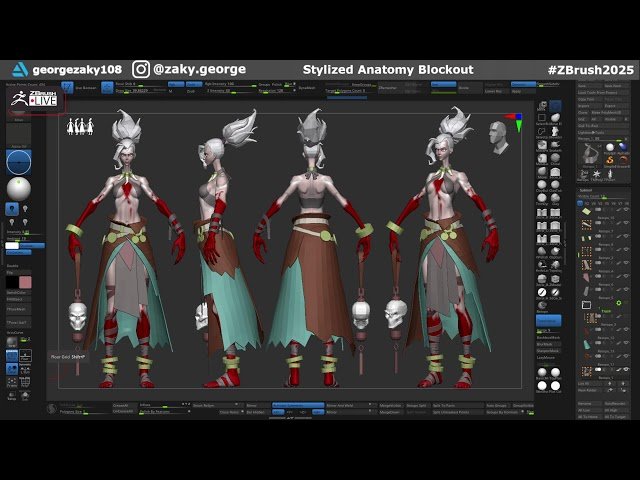Toggle eye on the green plane subtool

pyautogui.click(x=626, y=209)
